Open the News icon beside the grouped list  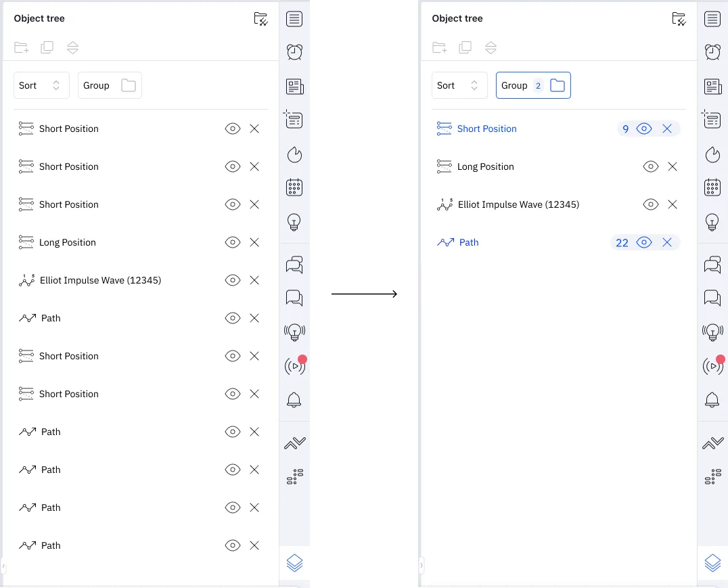tap(712, 87)
